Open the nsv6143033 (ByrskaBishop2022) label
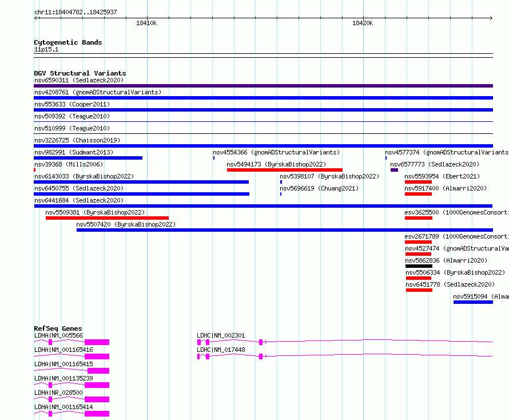This screenshot has height=420, width=509. pos(84,176)
